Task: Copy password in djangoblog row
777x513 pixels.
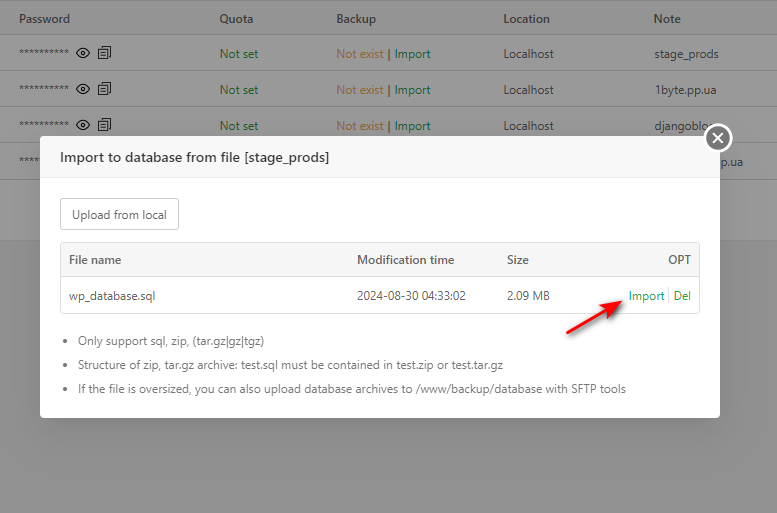Action: click(x=105, y=125)
